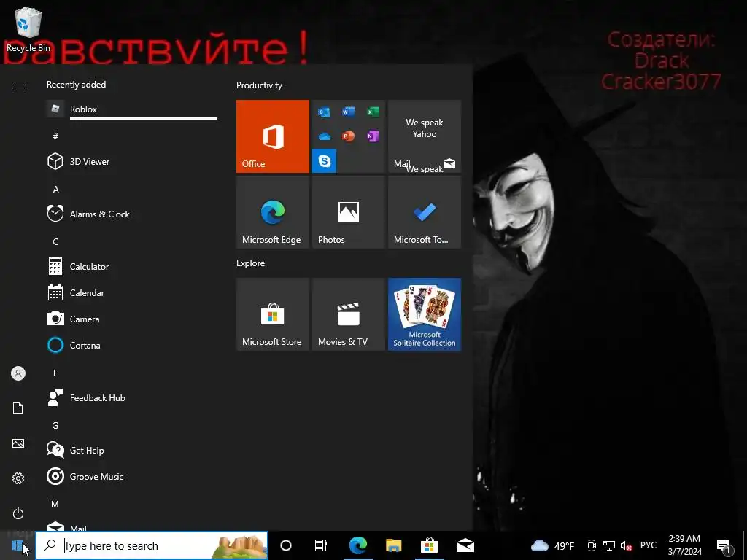Open Task View on taskbar
The height and width of the screenshot is (560, 747).
(321, 545)
